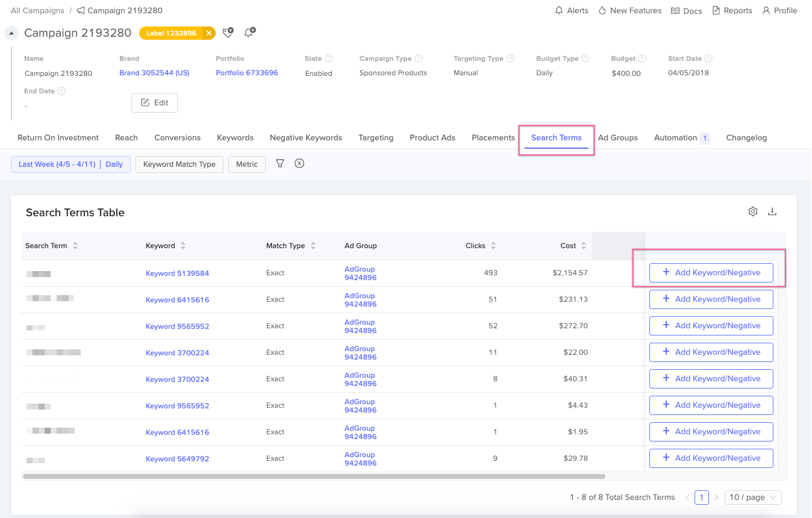Add a label to the campaign
The height and width of the screenshot is (518, 812).
tap(228, 33)
